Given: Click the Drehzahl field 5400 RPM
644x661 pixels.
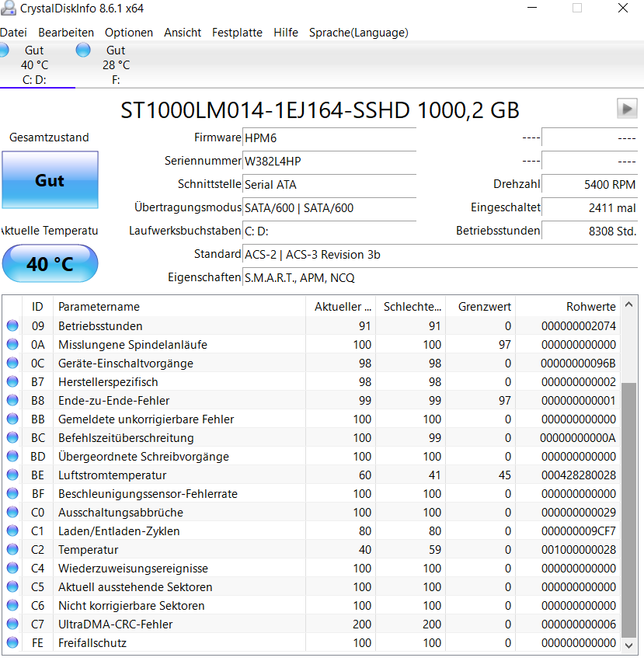Looking at the screenshot, I should (590, 185).
